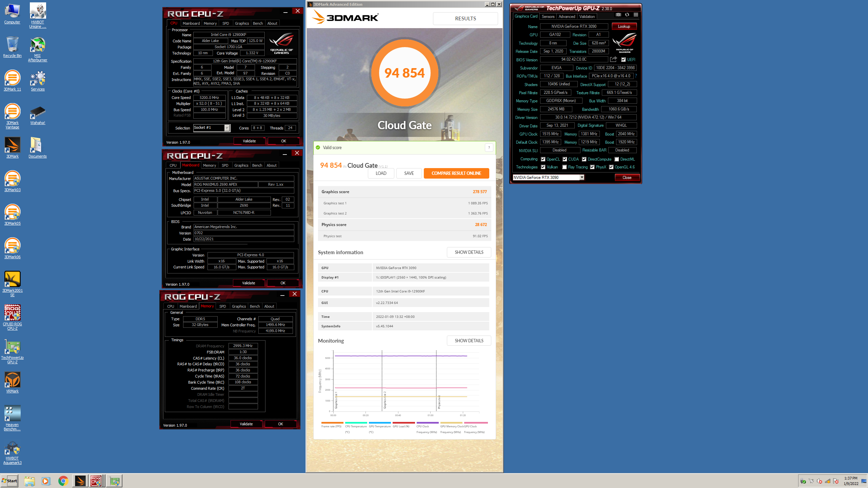
Task: Click the Graphics score 278 577 row
Action: 404,192
